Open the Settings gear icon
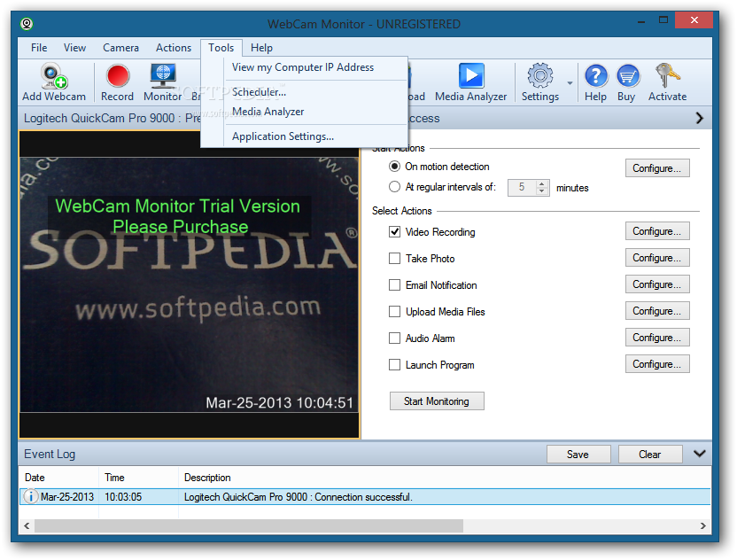 pos(540,75)
